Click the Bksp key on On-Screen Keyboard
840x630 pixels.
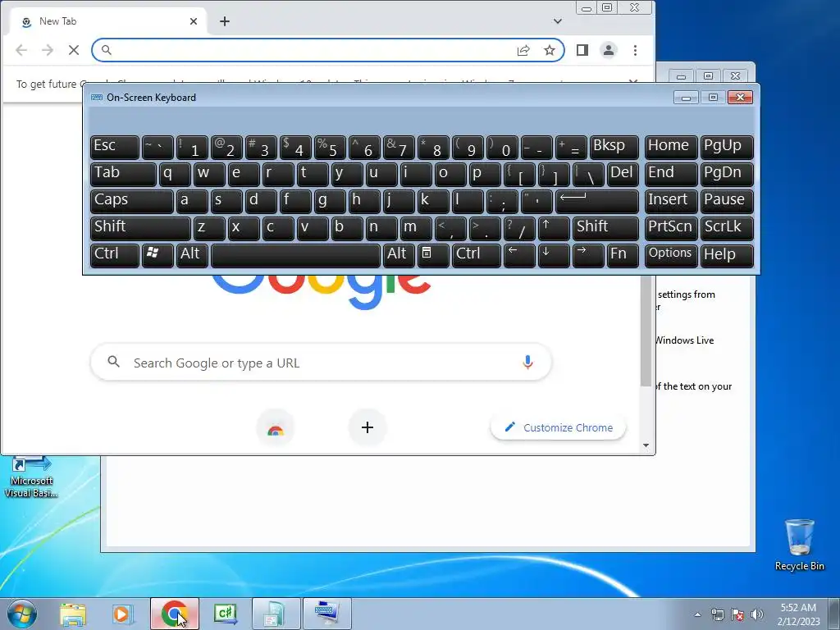614,147
